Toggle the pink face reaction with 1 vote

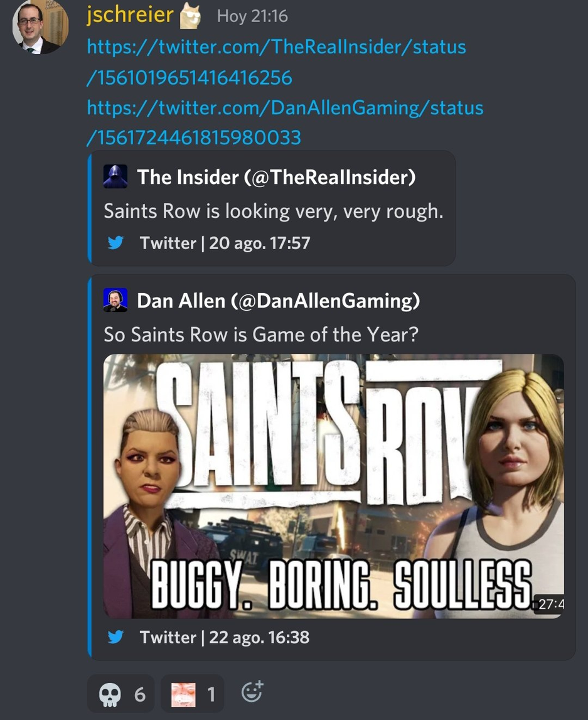[192, 694]
